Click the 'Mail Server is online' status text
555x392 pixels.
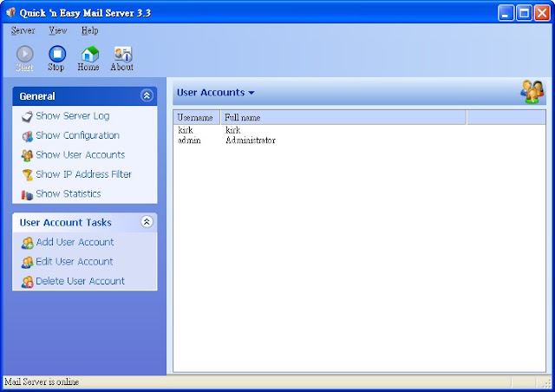click(x=42, y=382)
